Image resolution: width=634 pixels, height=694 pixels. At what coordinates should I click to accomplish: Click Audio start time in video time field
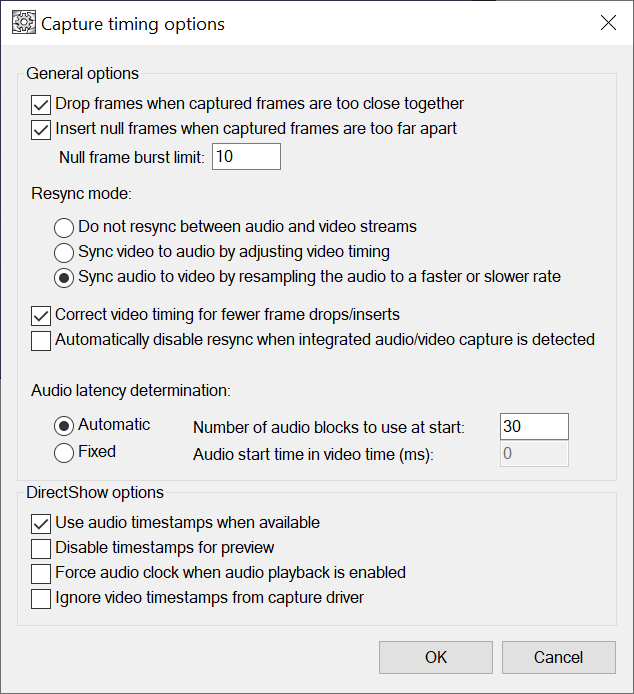(534, 453)
